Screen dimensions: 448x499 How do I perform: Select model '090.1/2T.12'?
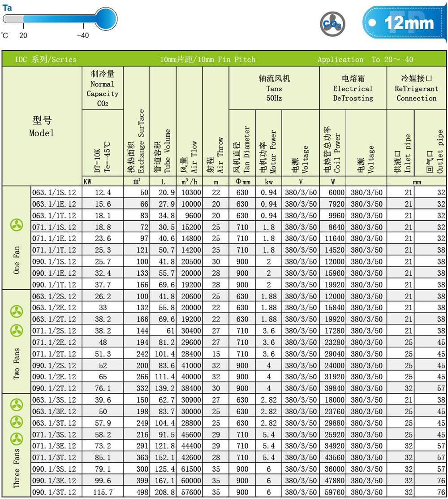tap(54, 389)
